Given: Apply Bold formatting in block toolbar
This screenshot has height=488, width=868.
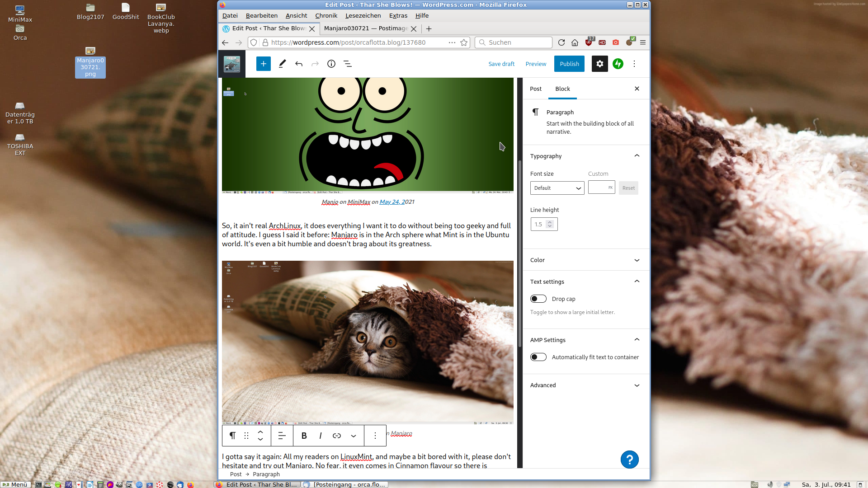Looking at the screenshot, I should click(304, 436).
